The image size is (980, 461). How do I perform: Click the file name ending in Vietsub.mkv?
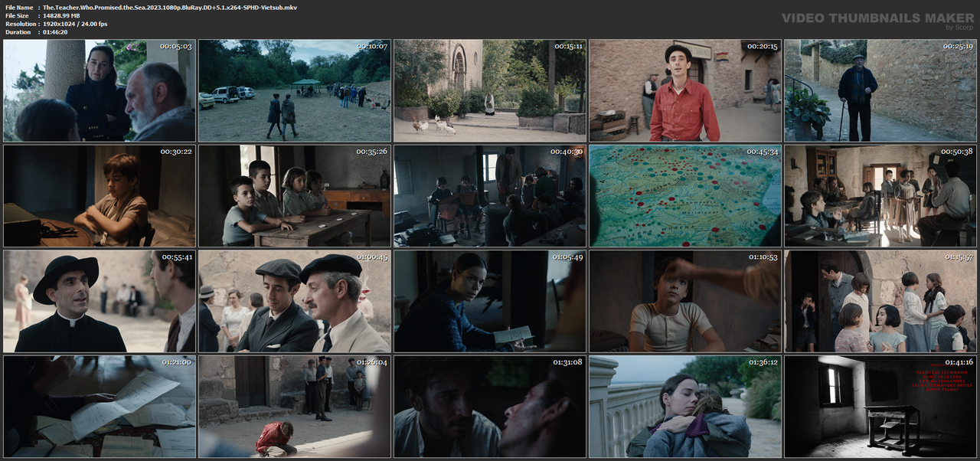pyautogui.click(x=170, y=7)
